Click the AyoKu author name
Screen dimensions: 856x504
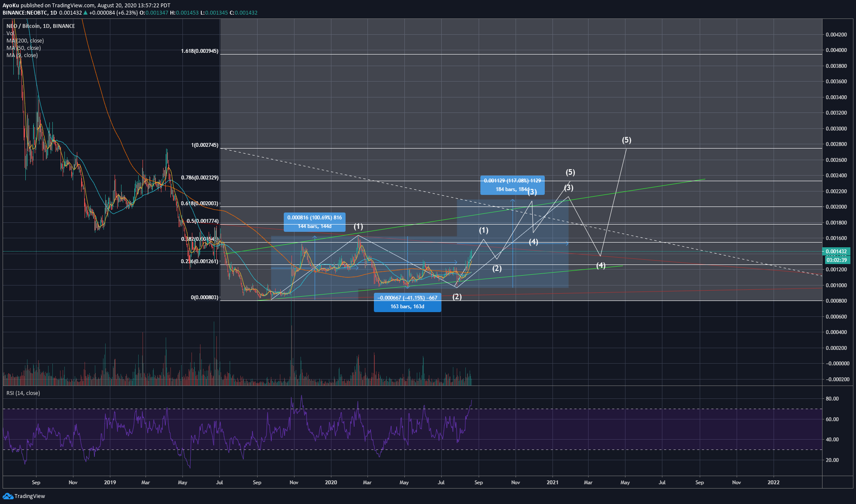[x=11, y=6]
